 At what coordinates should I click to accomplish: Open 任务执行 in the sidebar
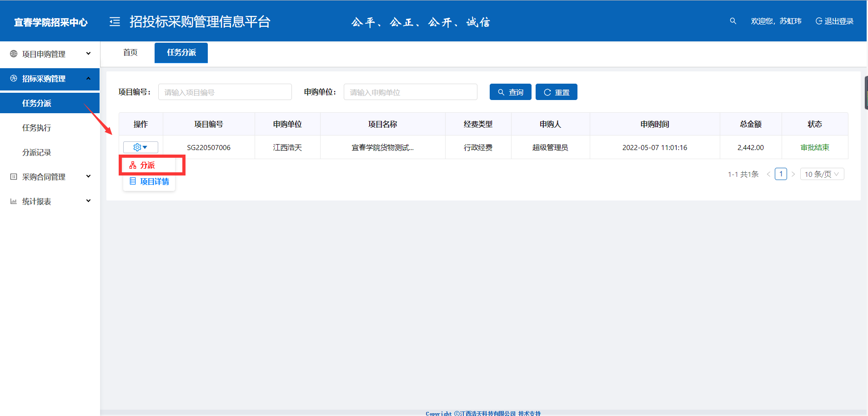point(37,128)
